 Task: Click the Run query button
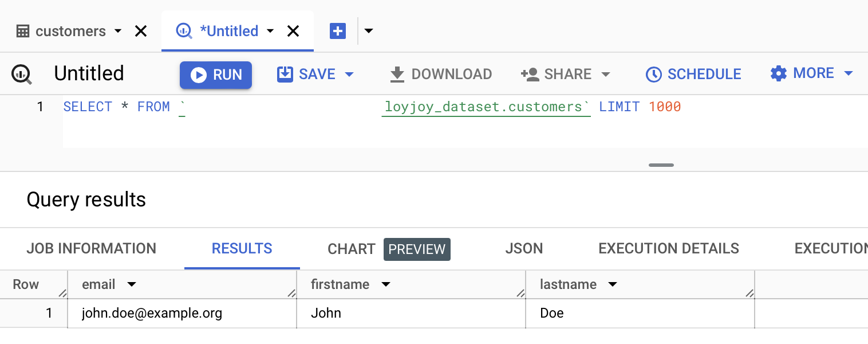pyautogui.click(x=216, y=75)
